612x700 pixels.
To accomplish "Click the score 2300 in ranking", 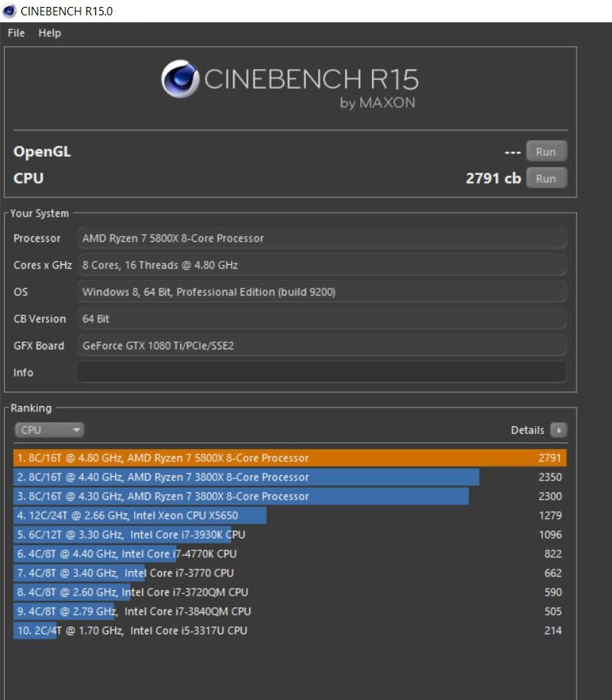I will (550, 496).
